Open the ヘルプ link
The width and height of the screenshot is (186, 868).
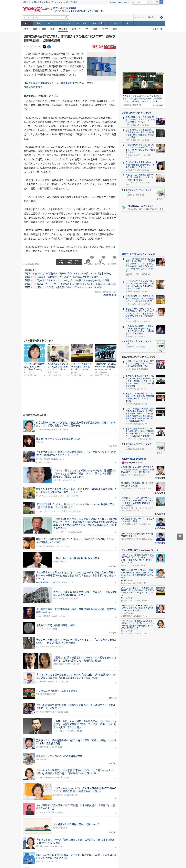tap(127, 2)
